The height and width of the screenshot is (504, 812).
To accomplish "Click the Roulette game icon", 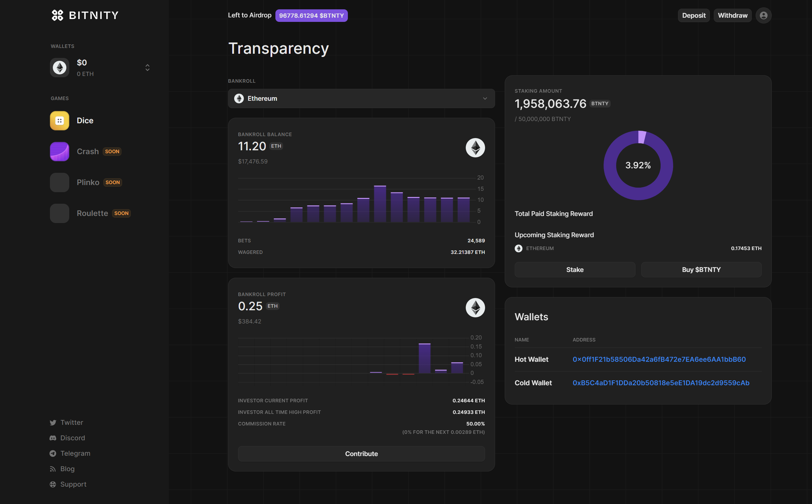I will pyautogui.click(x=60, y=213).
